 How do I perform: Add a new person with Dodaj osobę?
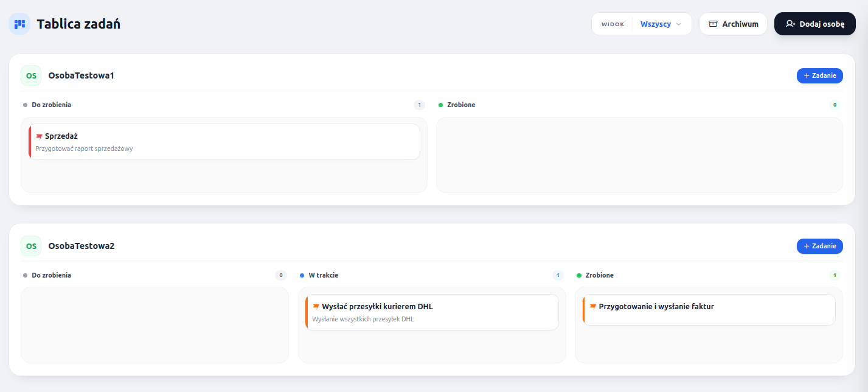815,24
